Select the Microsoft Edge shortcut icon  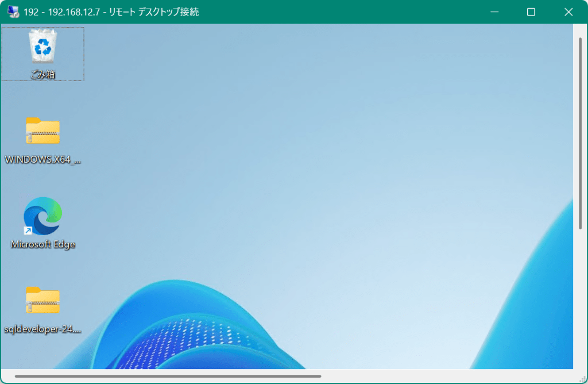pyautogui.click(x=43, y=216)
